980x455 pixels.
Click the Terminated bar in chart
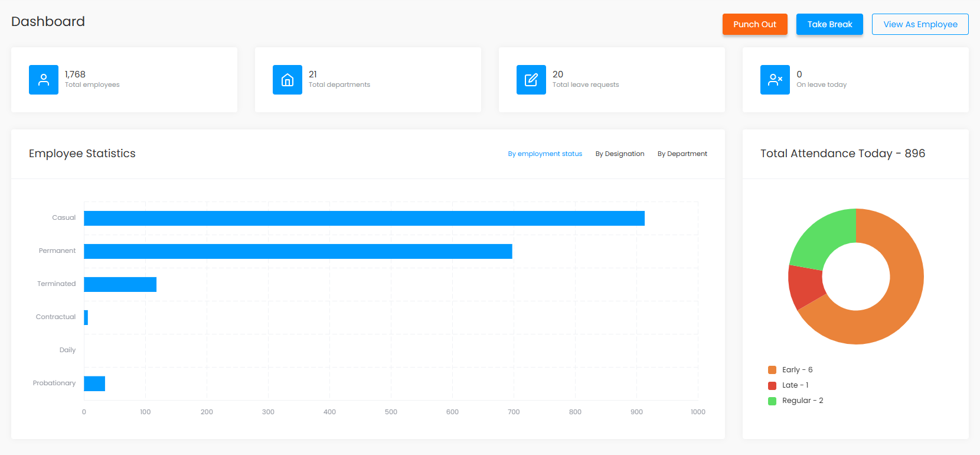click(120, 284)
